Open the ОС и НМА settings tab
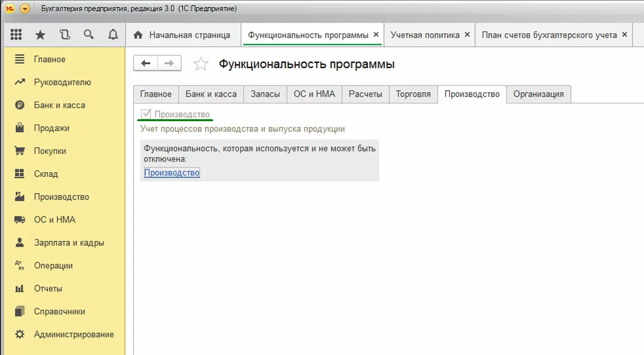 click(314, 94)
